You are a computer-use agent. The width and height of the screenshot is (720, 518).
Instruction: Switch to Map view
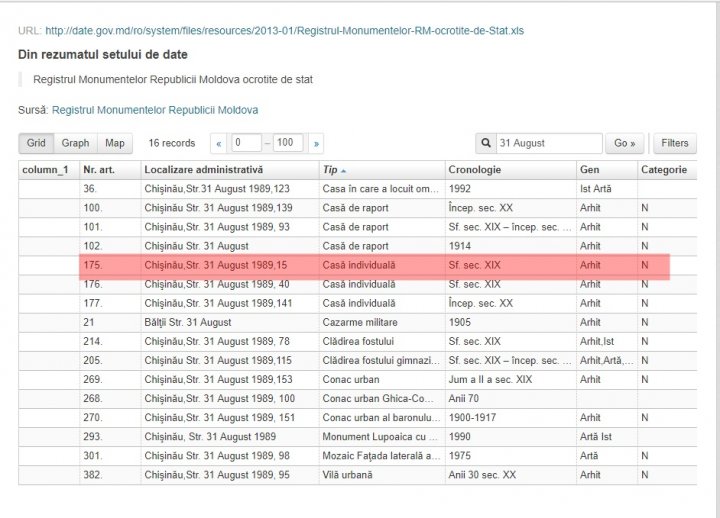[115, 143]
